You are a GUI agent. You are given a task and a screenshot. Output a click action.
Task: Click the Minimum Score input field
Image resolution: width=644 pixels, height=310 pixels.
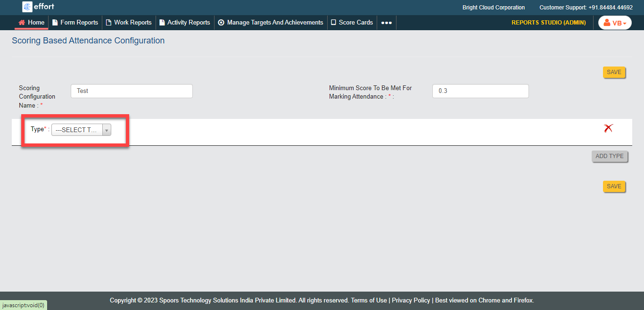click(480, 91)
